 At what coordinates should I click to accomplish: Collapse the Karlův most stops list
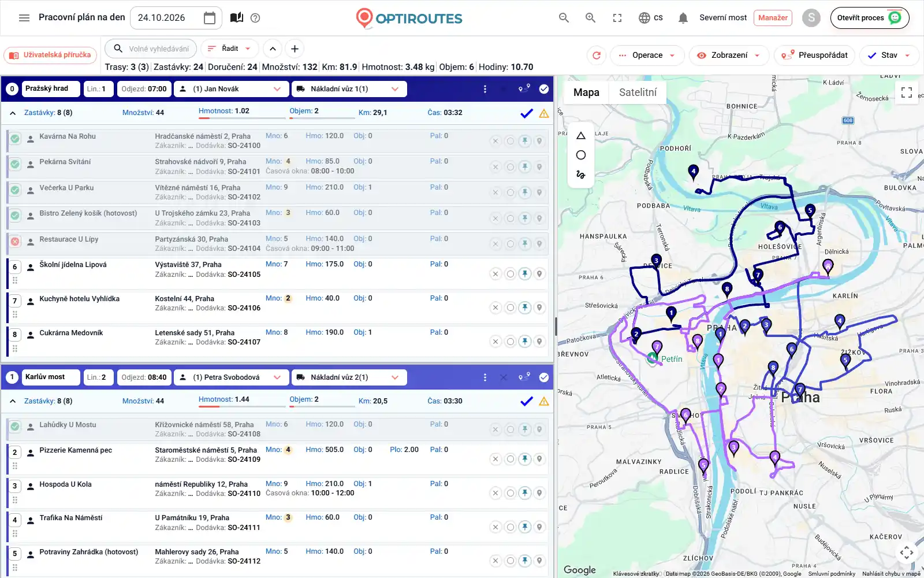coord(13,401)
